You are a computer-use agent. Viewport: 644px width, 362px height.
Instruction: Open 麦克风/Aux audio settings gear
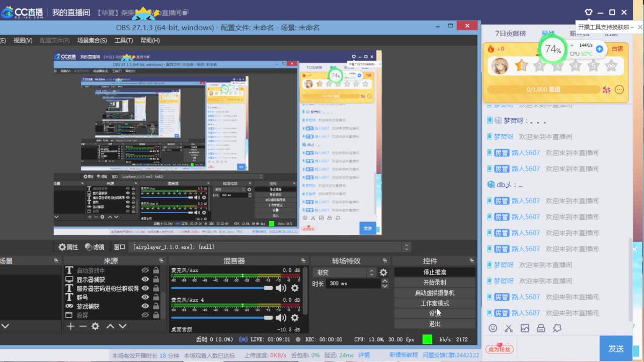(295, 288)
